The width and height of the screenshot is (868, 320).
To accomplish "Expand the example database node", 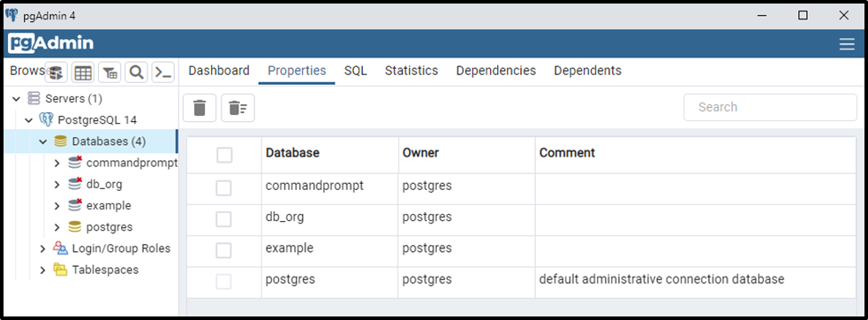I will [x=57, y=206].
